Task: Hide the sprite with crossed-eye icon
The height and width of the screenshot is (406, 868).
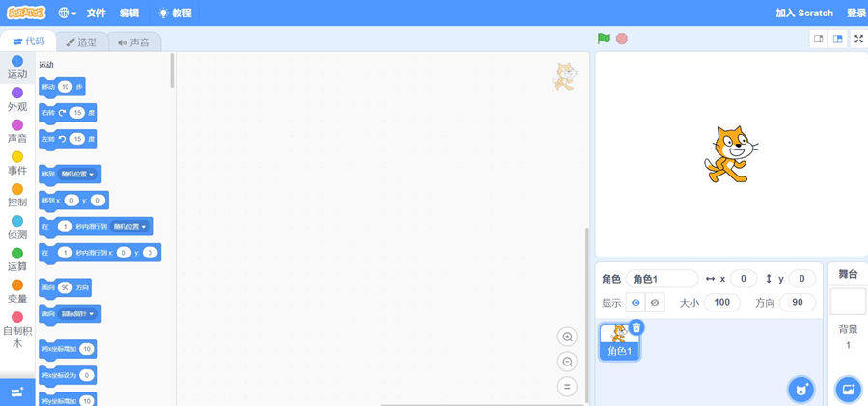Action: coord(655,303)
